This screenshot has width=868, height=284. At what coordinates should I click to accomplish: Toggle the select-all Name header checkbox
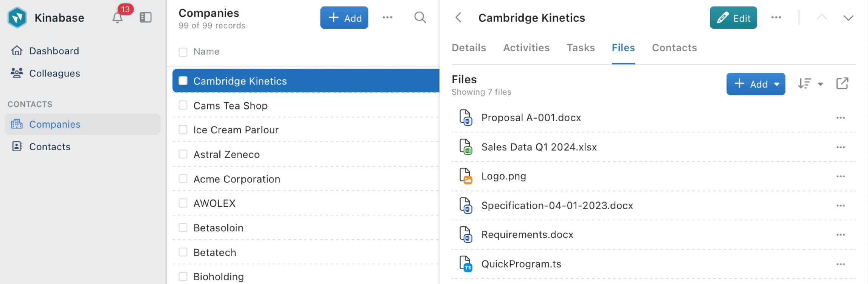click(183, 52)
